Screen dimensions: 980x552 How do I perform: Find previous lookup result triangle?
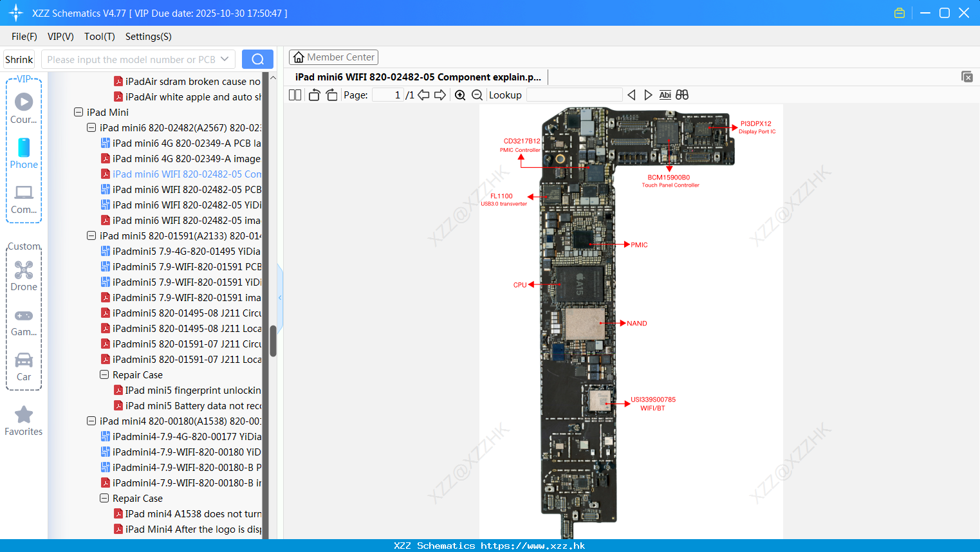(x=631, y=95)
